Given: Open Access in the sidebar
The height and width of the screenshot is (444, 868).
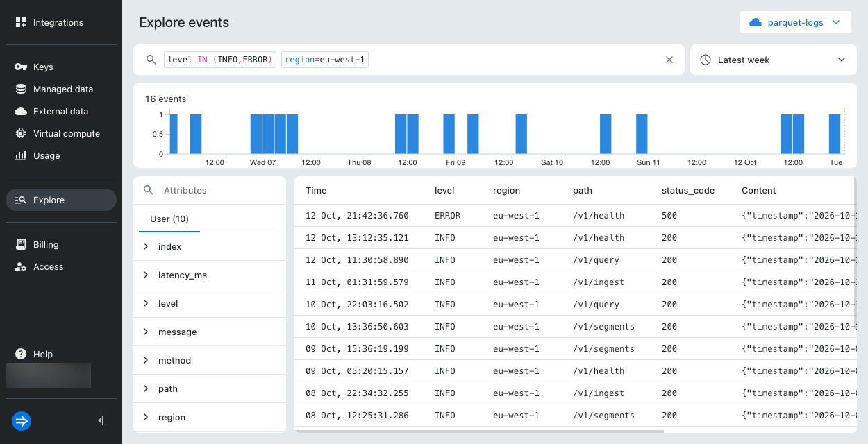Looking at the screenshot, I should pyautogui.click(x=61, y=266).
